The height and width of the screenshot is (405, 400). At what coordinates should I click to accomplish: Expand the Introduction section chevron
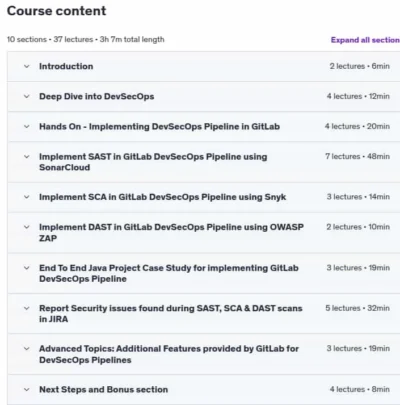pos(27,66)
